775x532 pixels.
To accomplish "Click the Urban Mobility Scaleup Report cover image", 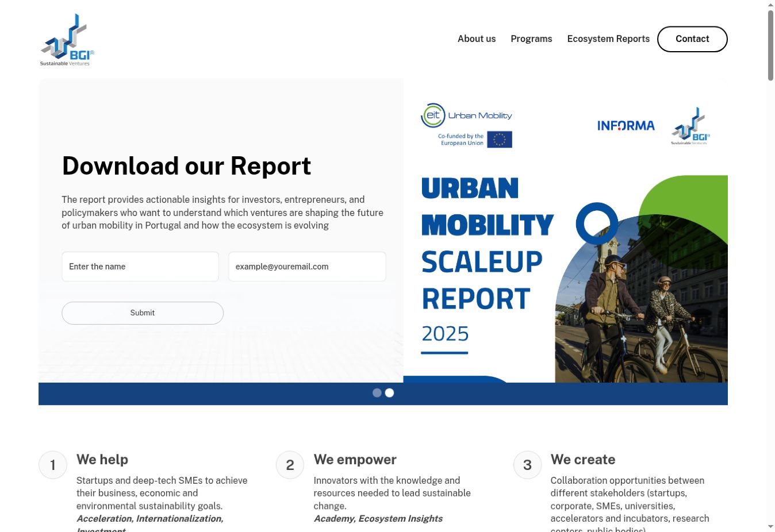I will click(566, 231).
